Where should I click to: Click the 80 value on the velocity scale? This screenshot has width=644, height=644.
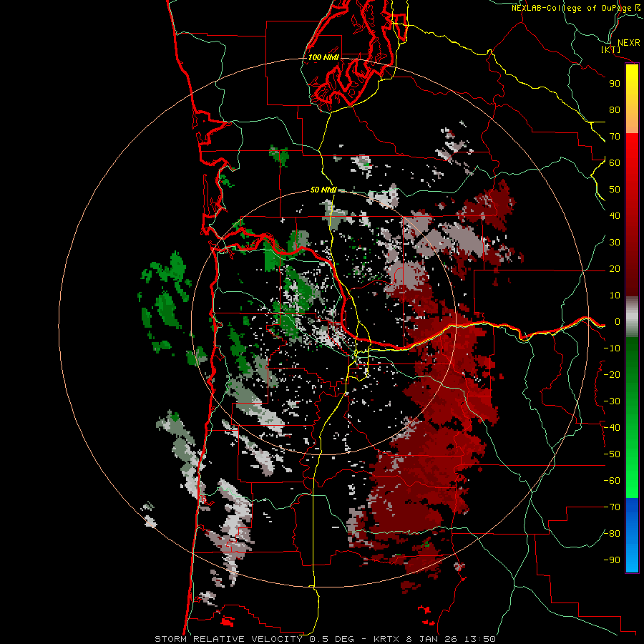click(x=615, y=109)
